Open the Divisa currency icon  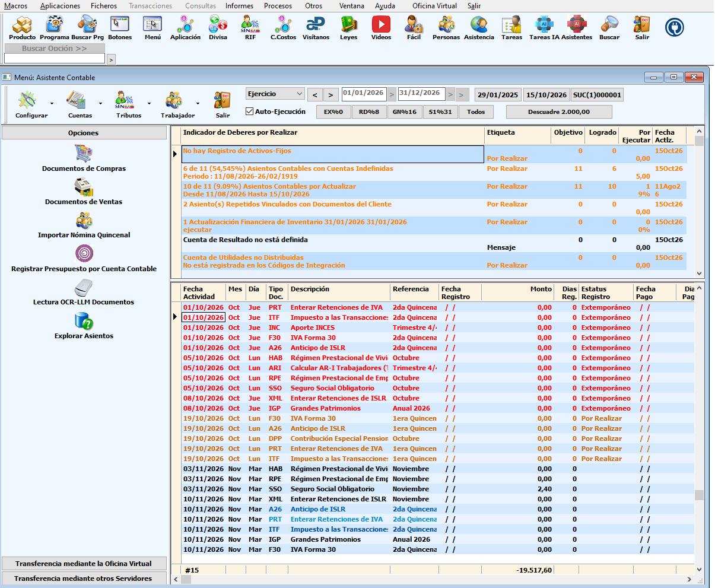tap(218, 28)
